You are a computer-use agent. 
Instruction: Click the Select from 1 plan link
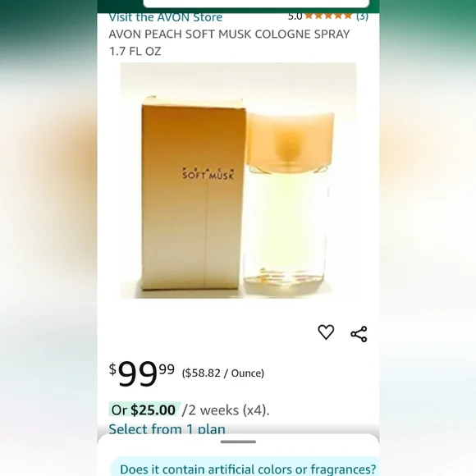(167, 428)
